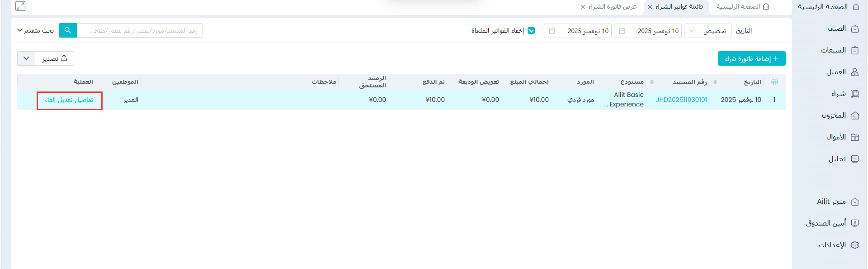This screenshot has height=269, width=868.
Task: Expand بحث متقدم advanced search
Action: tap(35, 30)
